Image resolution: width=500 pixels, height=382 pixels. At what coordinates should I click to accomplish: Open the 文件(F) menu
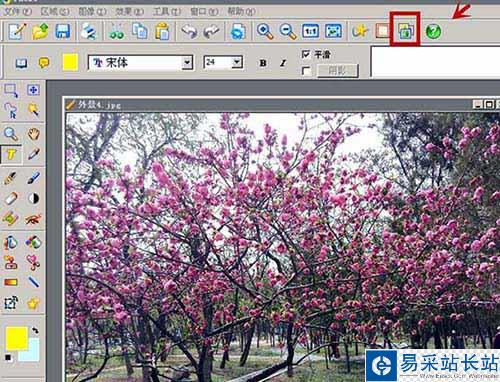[17, 12]
